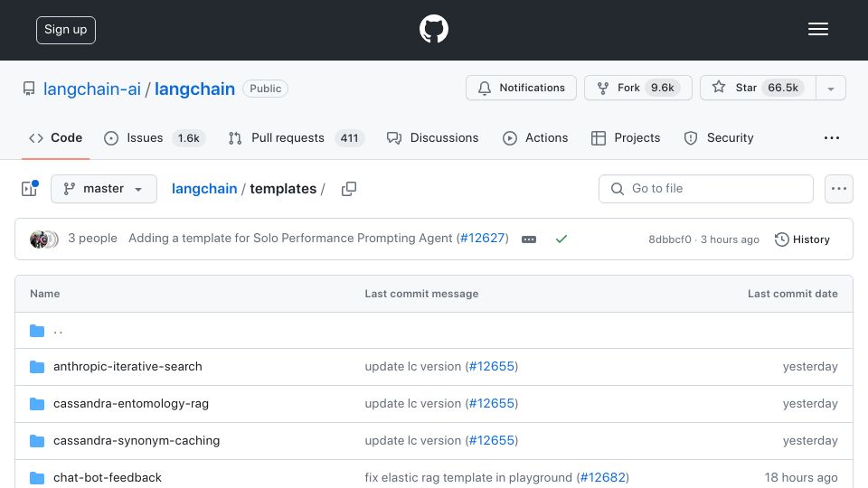Open the Pull requests tab
The width and height of the screenshot is (868, 488).
(x=297, y=137)
